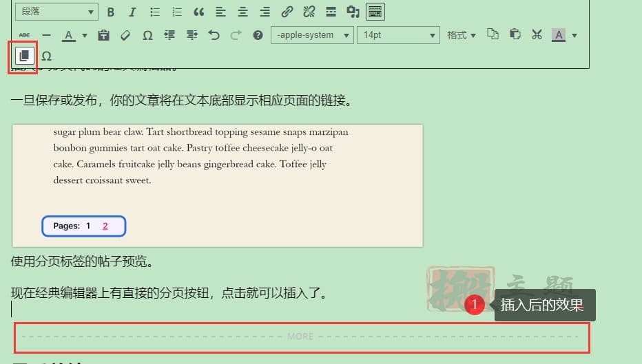Apply strikethrough formatting
The image size is (642, 364).
(x=25, y=35)
